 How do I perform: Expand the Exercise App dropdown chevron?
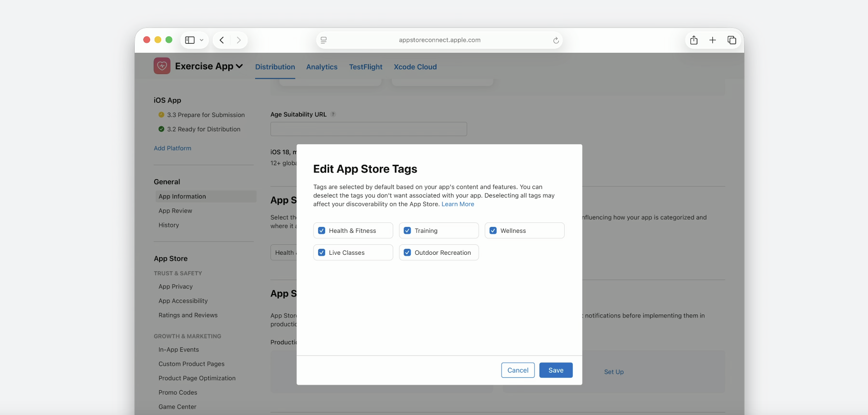(239, 66)
